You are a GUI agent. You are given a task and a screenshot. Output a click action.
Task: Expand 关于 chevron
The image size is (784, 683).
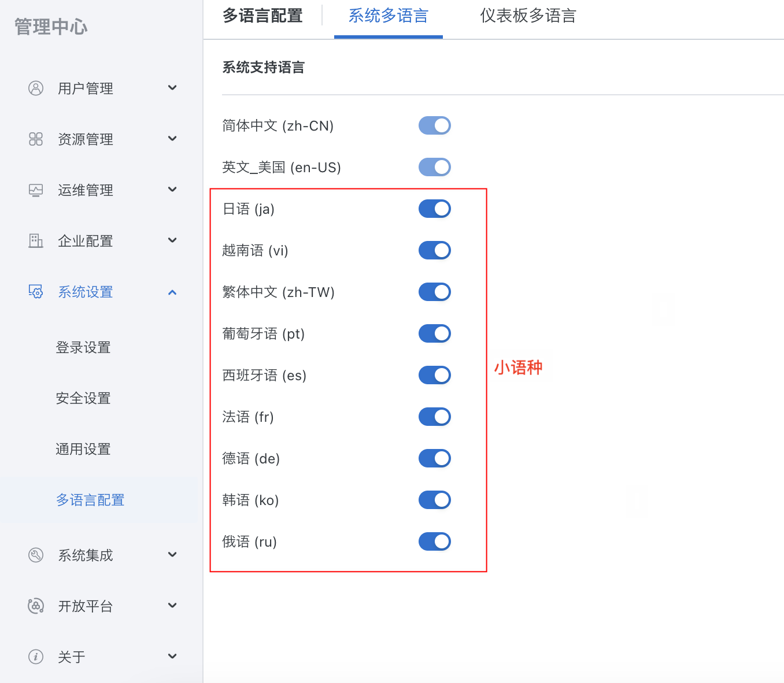[x=172, y=656]
